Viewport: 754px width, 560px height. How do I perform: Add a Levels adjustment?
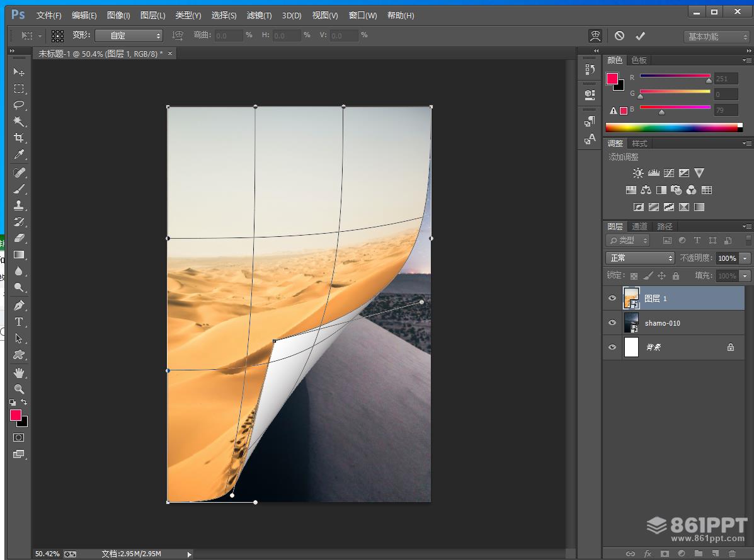click(653, 173)
